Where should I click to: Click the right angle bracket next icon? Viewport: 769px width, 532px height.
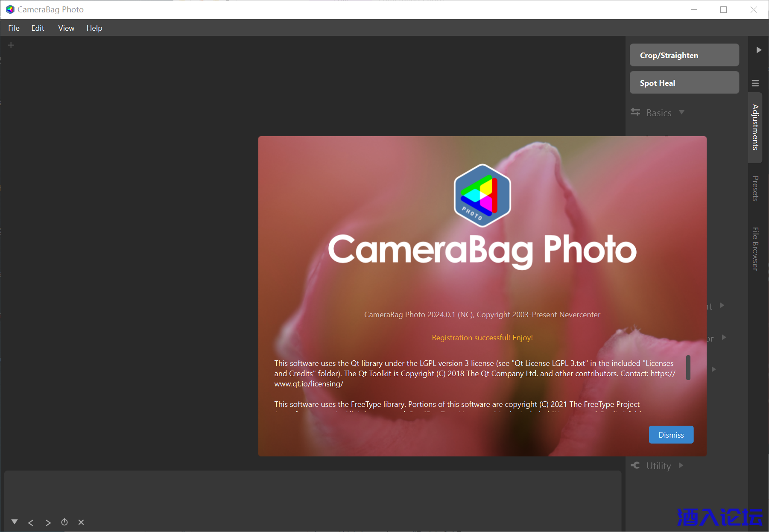coord(48,523)
